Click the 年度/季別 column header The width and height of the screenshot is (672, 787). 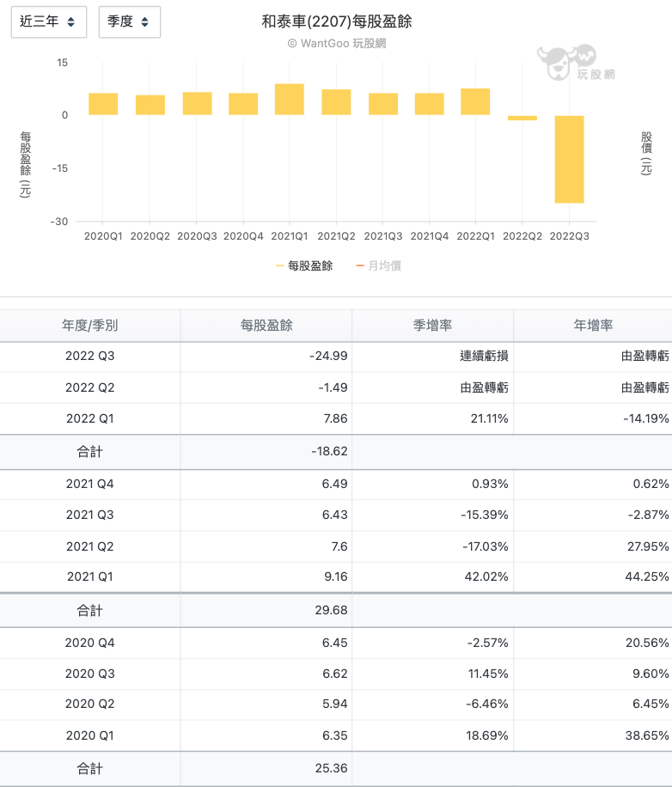[x=90, y=326]
